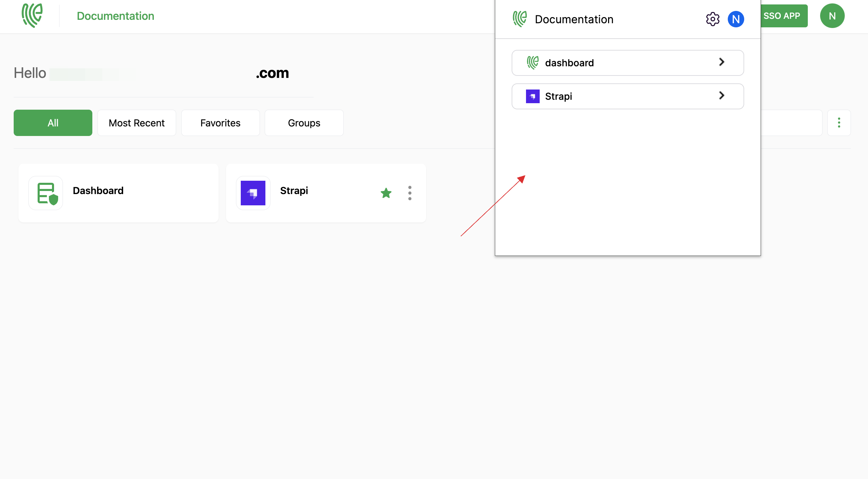Click the popup's Documentation title
Viewport: 868px width, 479px height.
[x=574, y=19]
